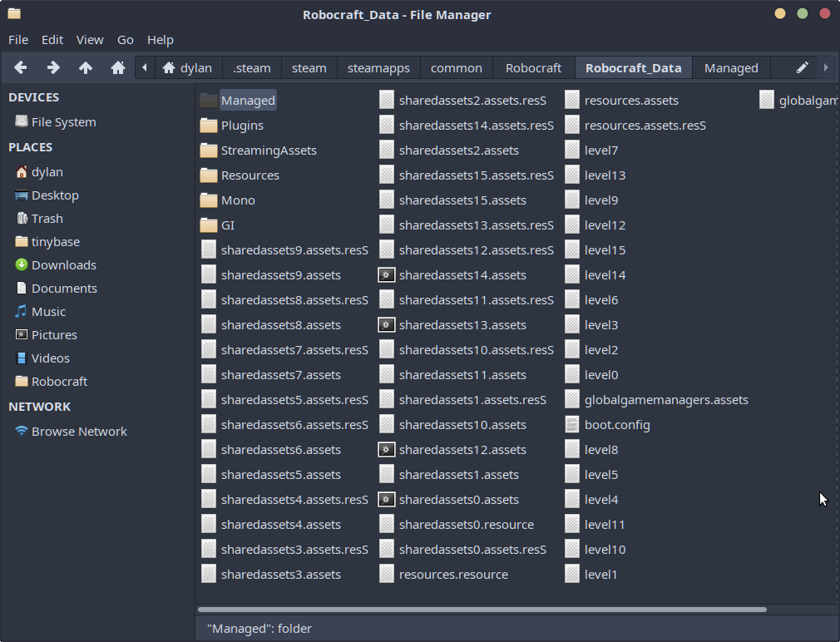The image size is (840, 642).
Task: Select the GI folder icon
Action: (209, 225)
